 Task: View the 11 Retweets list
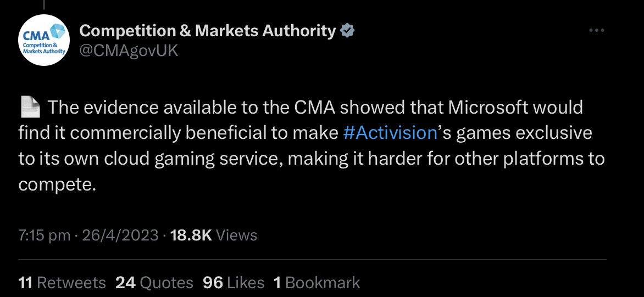click(x=62, y=283)
